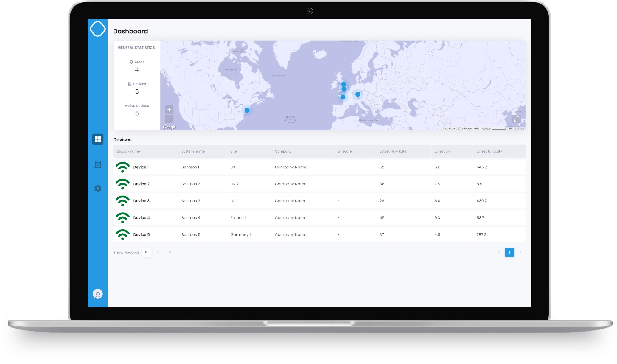Open the user profile avatar

point(98,294)
